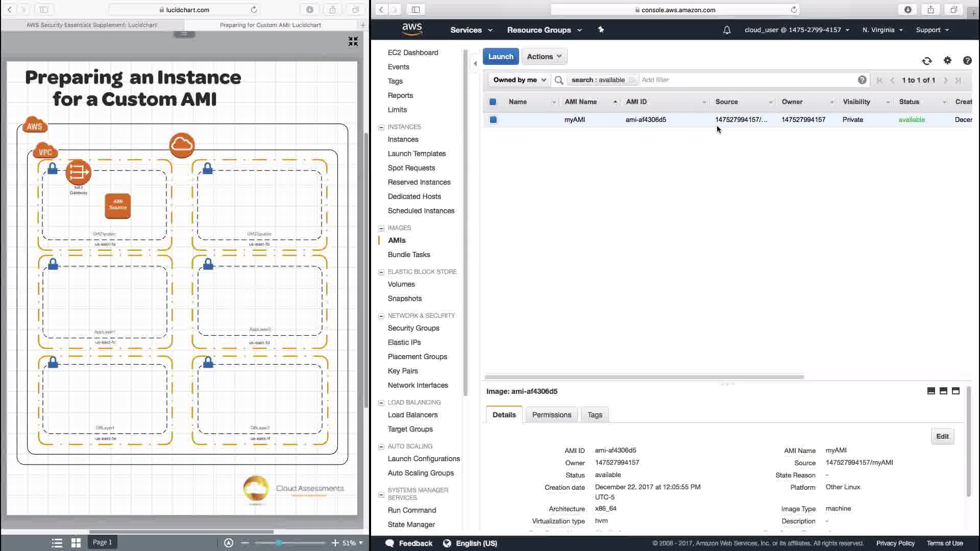Click the notifications bell icon
Screen dimensions: 980x551
(727, 30)
